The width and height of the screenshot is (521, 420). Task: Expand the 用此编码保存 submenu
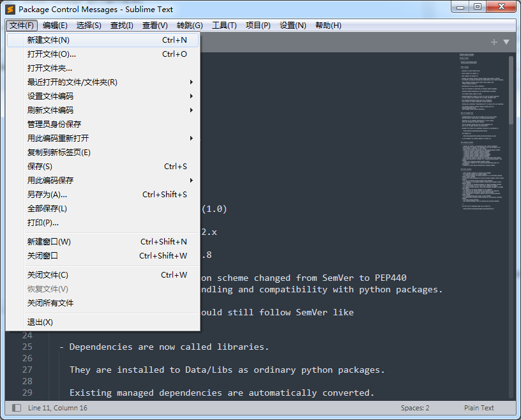pyautogui.click(x=96, y=180)
